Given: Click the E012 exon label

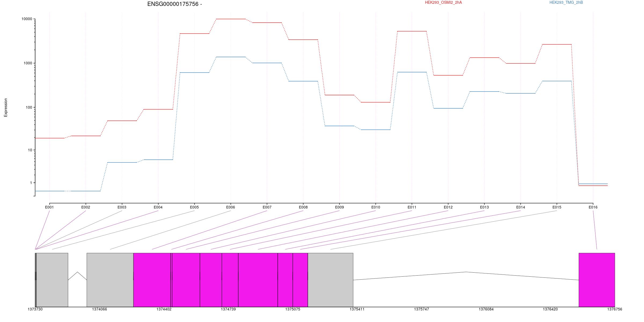Looking at the screenshot, I should coord(448,207).
